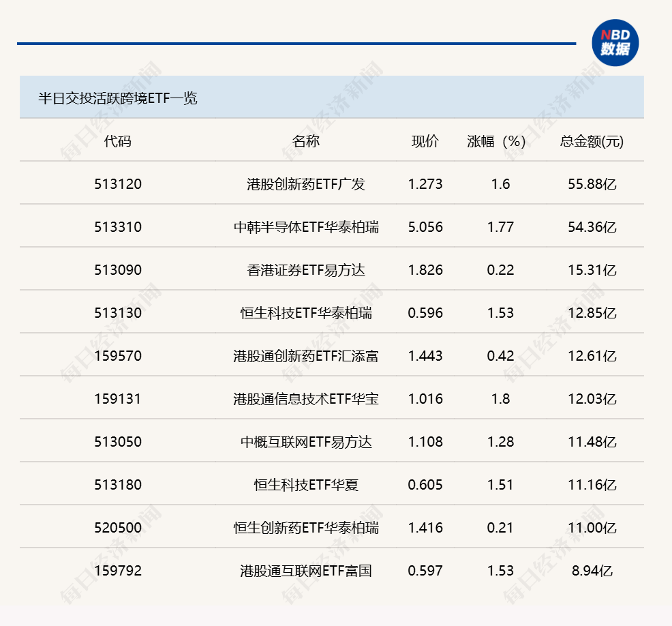
Task: Select fund name 中概互联网ETF易方达
Action: tap(306, 442)
